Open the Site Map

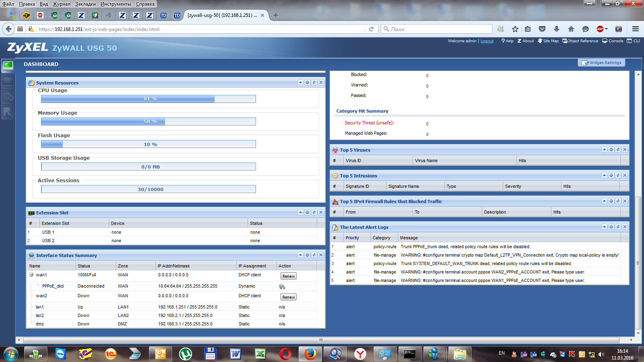coord(548,41)
